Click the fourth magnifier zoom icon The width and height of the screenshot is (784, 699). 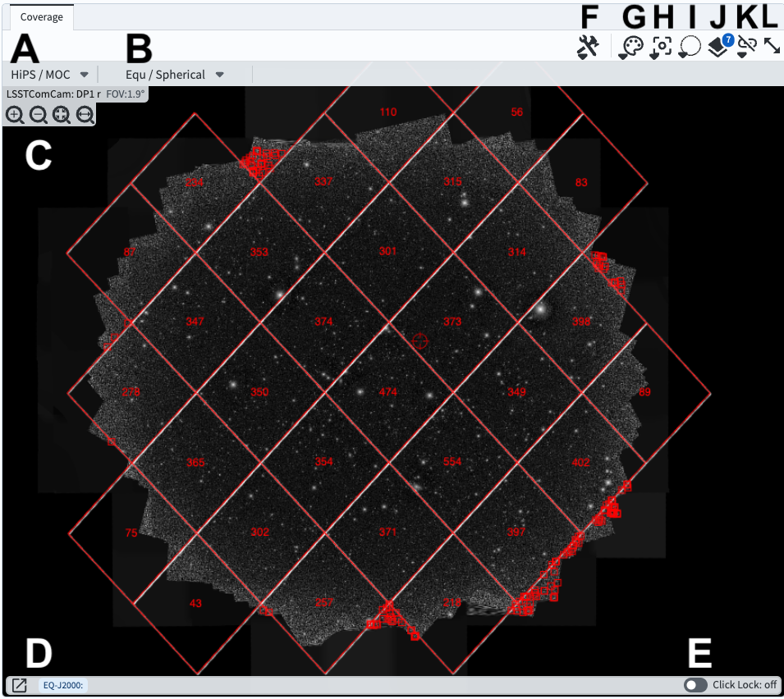pos(84,115)
